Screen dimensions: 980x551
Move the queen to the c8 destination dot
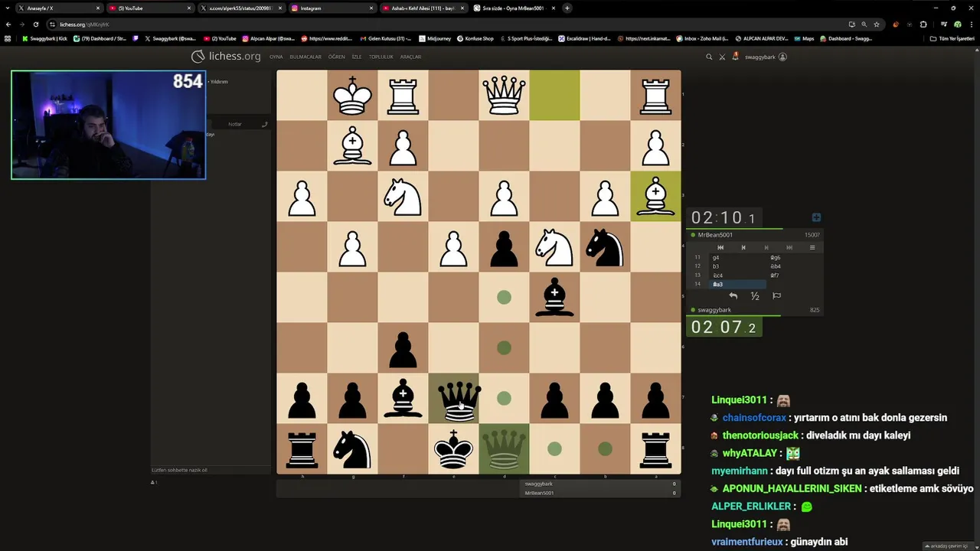pyautogui.click(x=554, y=449)
